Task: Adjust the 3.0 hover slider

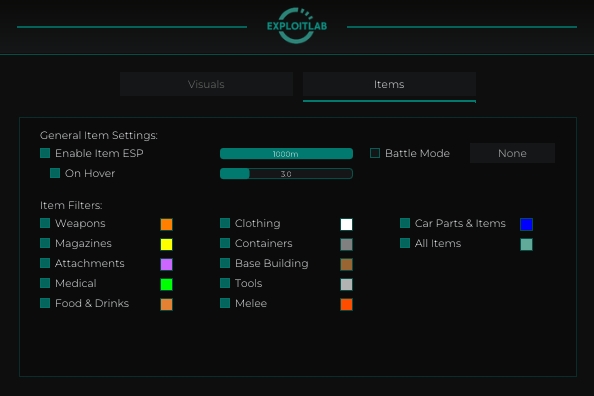Action: (286, 174)
